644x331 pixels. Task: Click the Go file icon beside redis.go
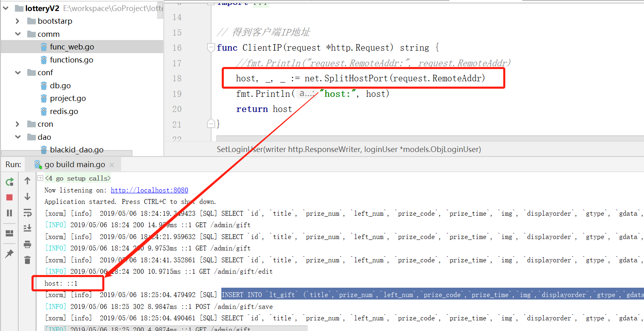(44, 111)
